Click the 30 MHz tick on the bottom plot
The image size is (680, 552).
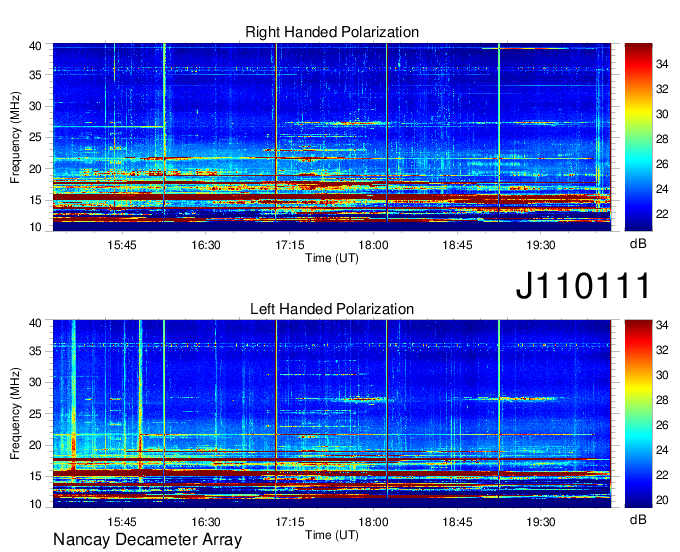click(x=35, y=382)
